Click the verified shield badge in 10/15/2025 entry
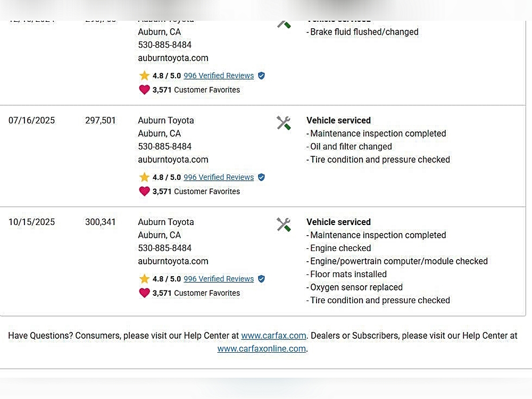532x399 pixels. 261,279
